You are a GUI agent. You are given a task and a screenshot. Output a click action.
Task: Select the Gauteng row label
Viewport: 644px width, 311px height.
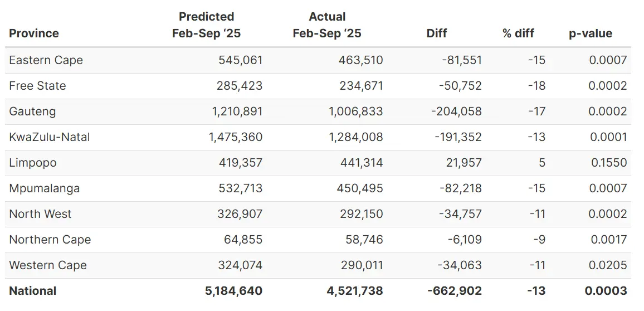point(32,111)
